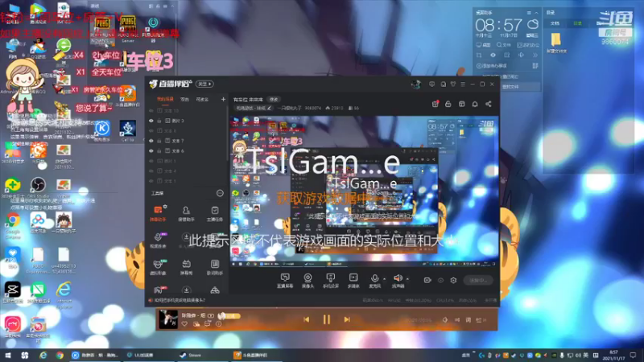
Task: Skip to the next track
Action: (347, 319)
